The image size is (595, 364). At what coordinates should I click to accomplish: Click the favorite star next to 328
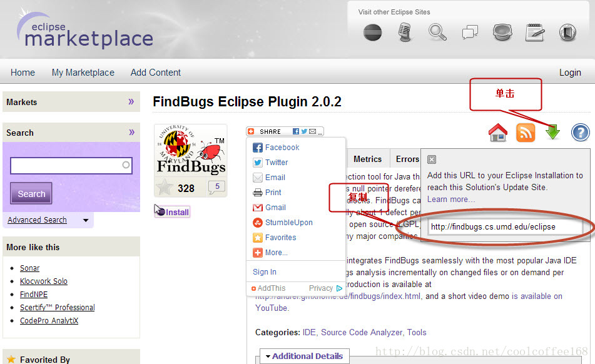tap(165, 187)
